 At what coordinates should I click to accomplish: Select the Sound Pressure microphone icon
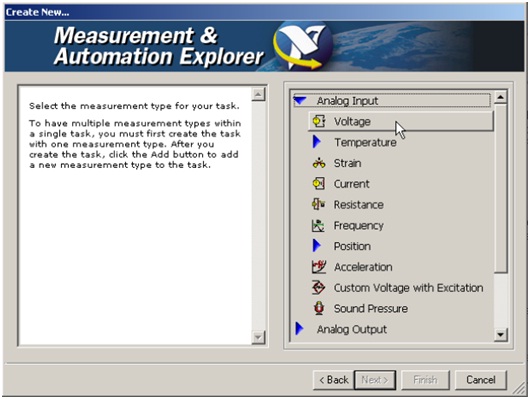tap(319, 308)
